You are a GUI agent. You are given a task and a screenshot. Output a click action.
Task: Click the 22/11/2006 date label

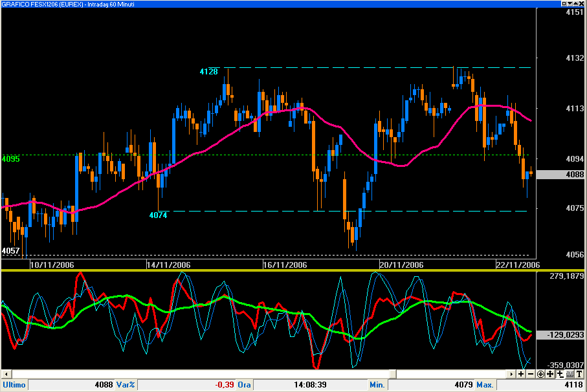(x=518, y=265)
